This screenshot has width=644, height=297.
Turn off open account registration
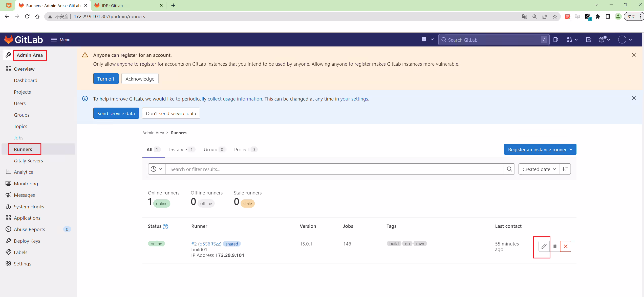click(x=106, y=79)
